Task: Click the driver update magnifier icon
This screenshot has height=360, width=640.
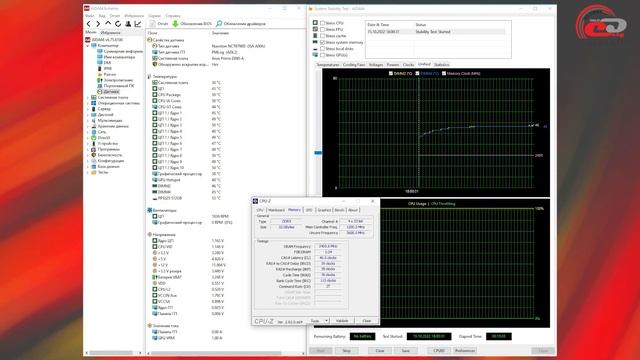Action: click(219, 24)
